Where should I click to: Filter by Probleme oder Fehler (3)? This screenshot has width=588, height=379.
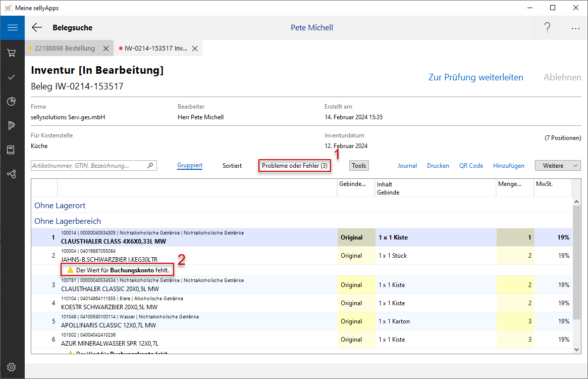tap(295, 166)
